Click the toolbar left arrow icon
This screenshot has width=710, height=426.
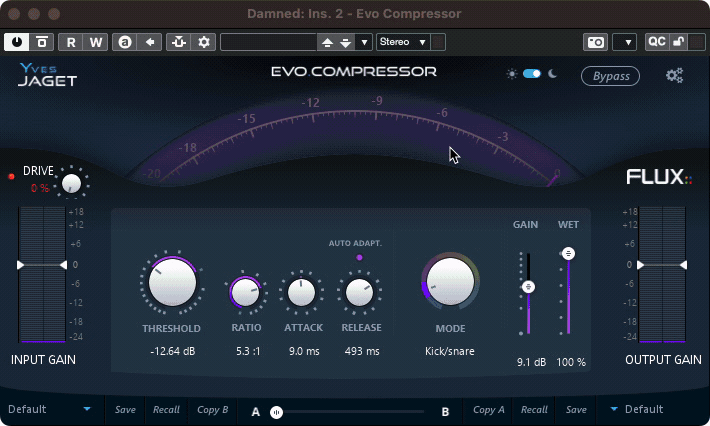tap(150, 42)
